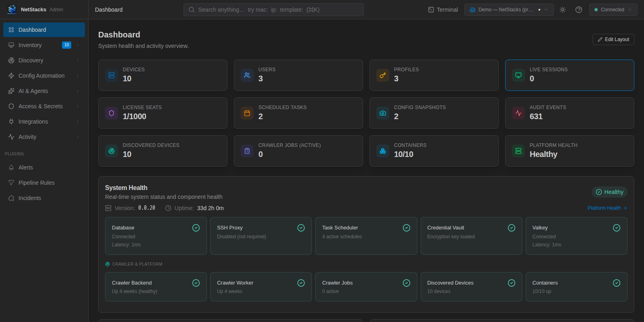The height and width of the screenshot is (322, 644).
Task: Expand the Activity sidebar section
Action: 44,137
